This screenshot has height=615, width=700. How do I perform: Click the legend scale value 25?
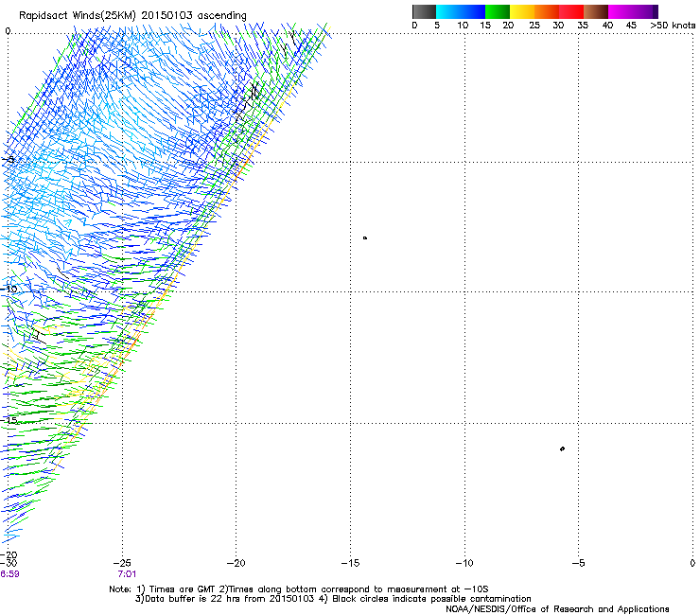click(x=534, y=26)
